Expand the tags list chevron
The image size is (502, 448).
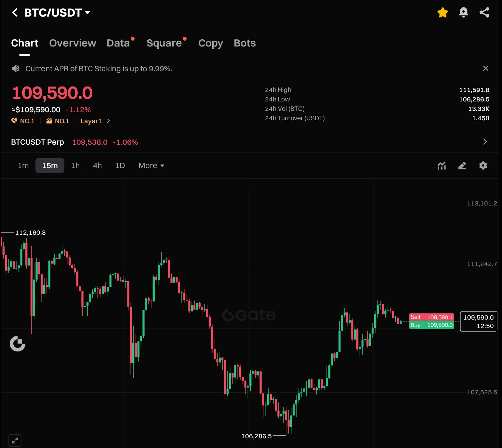[109, 121]
